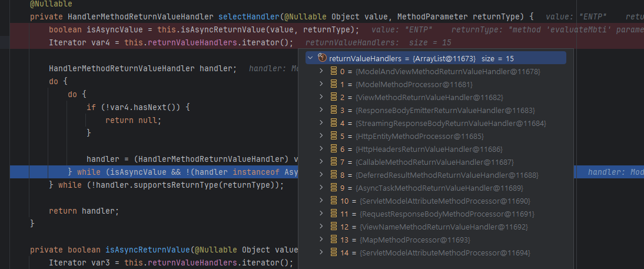The image size is (644, 269).
Task: Click the field icon beside returnValueHandlers
Action: [x=322, y=58]
